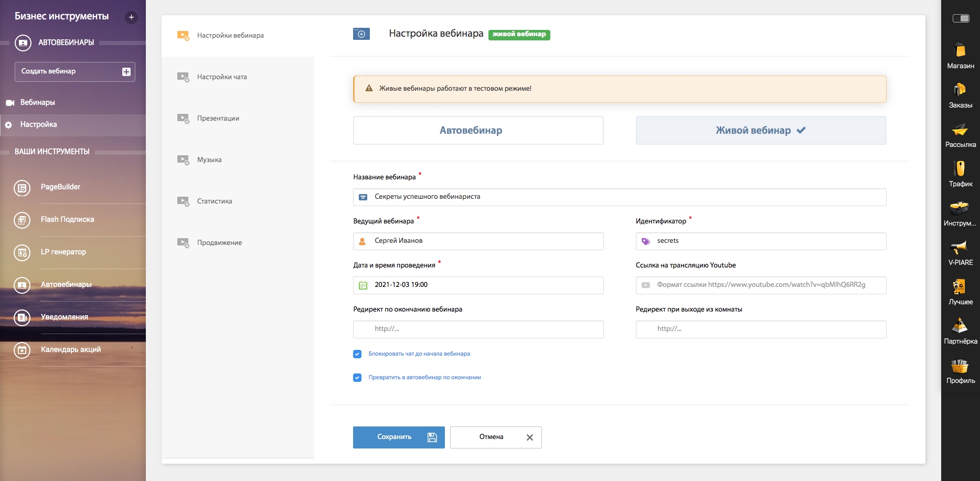This screenshot has height=481, width=980.
Task: Click the plus icon next to Бизнес инструменты
Action: click(x=131, y=17)
